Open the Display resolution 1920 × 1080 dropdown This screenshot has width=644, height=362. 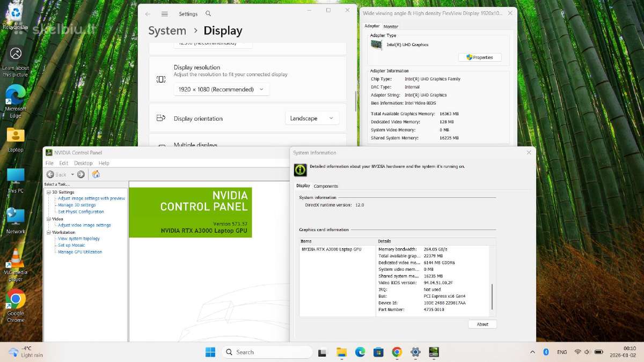pyautogui.click(x=222, y=90)
